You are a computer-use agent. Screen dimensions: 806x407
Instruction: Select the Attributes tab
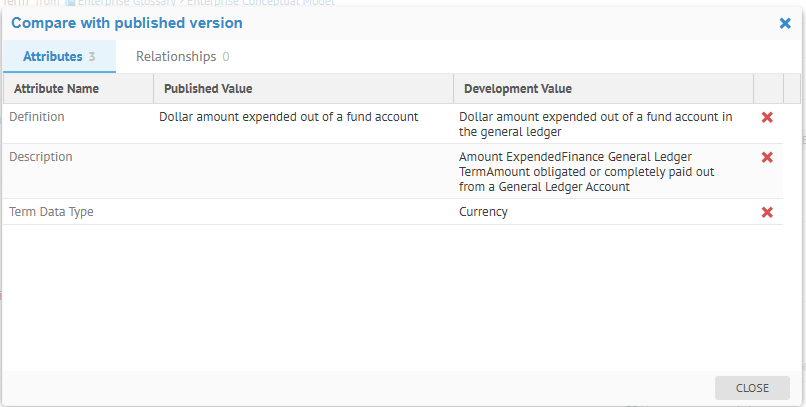click(x=59, y=57)
